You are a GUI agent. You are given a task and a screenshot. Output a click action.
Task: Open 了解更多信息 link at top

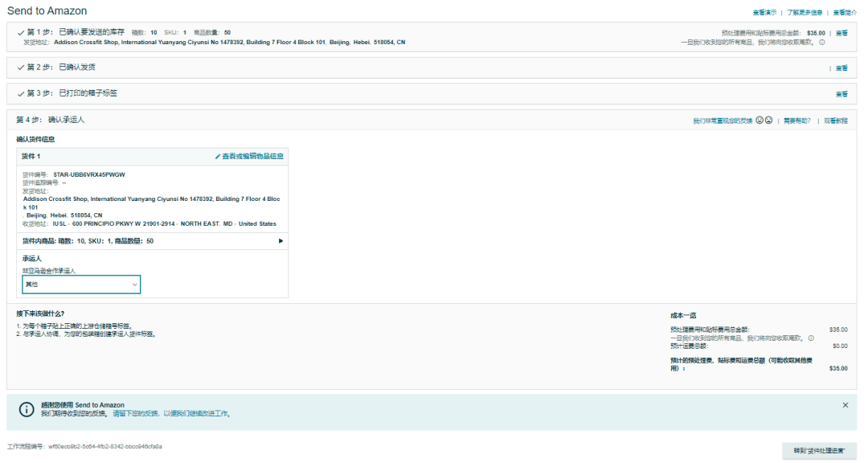point(805,13)
